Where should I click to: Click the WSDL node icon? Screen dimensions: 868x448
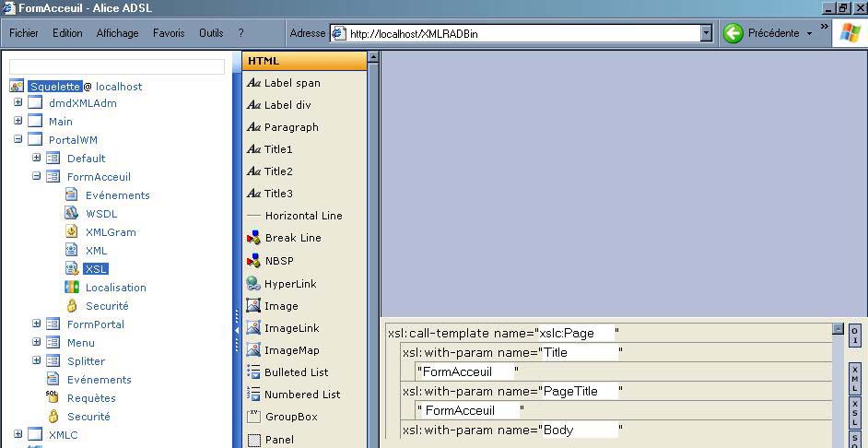[72, 213]
